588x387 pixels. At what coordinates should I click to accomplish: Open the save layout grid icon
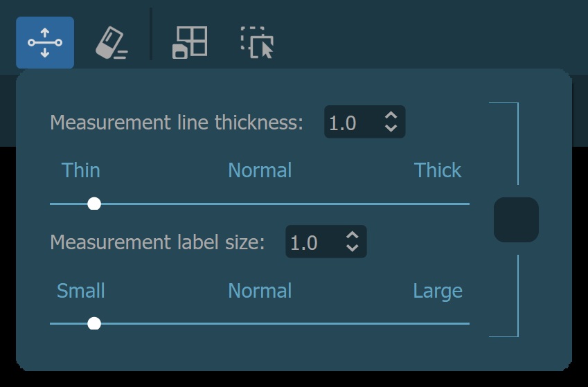point(190,43)
